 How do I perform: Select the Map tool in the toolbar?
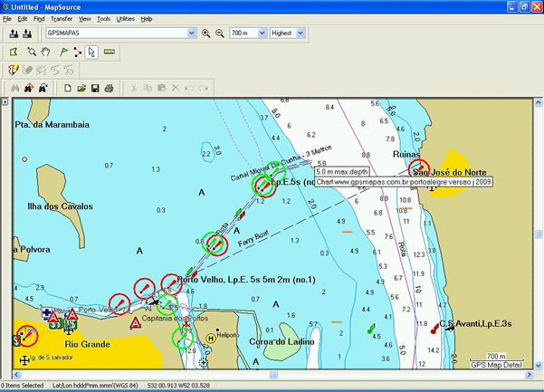14,52
